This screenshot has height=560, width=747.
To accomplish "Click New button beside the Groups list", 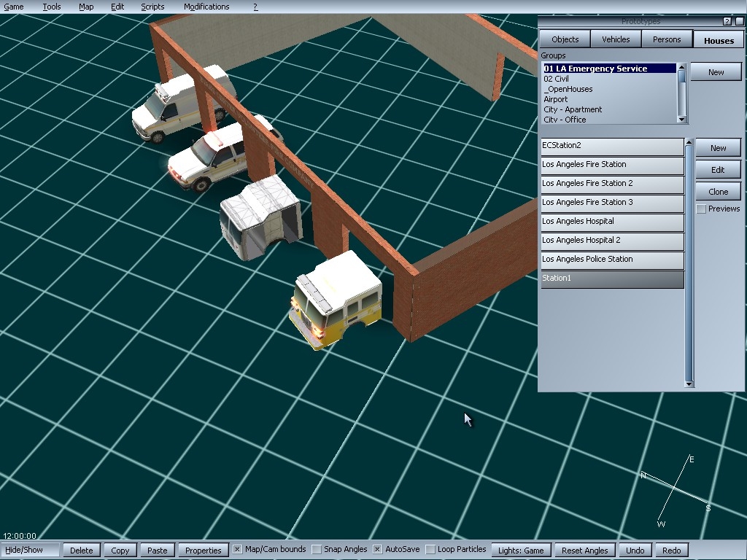I will click(716, 72).
